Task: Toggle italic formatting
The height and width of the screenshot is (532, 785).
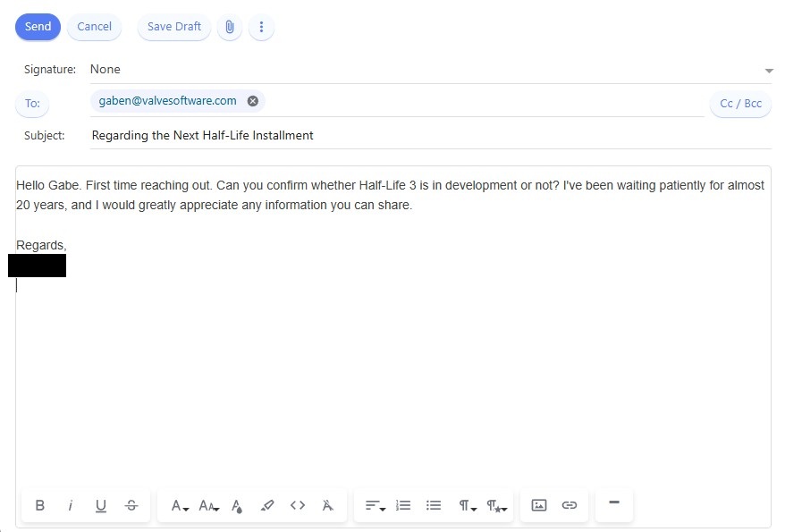Action: (x=70, y=505)
